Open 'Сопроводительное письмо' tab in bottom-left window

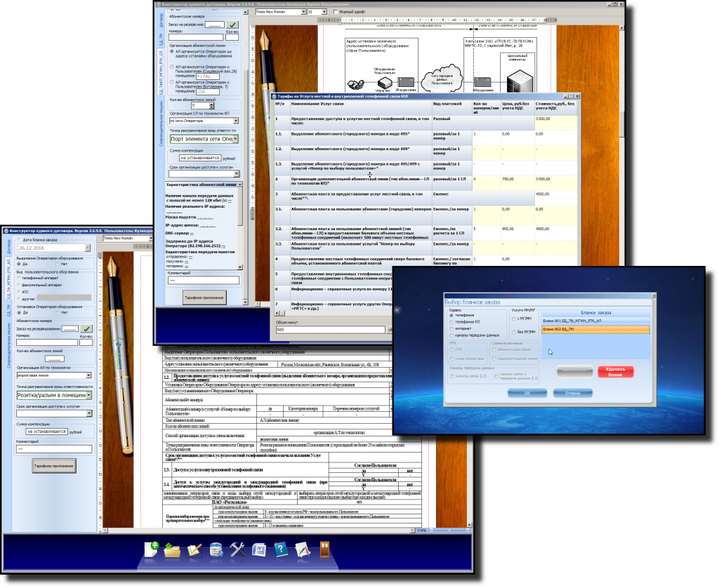click(8, 345)
